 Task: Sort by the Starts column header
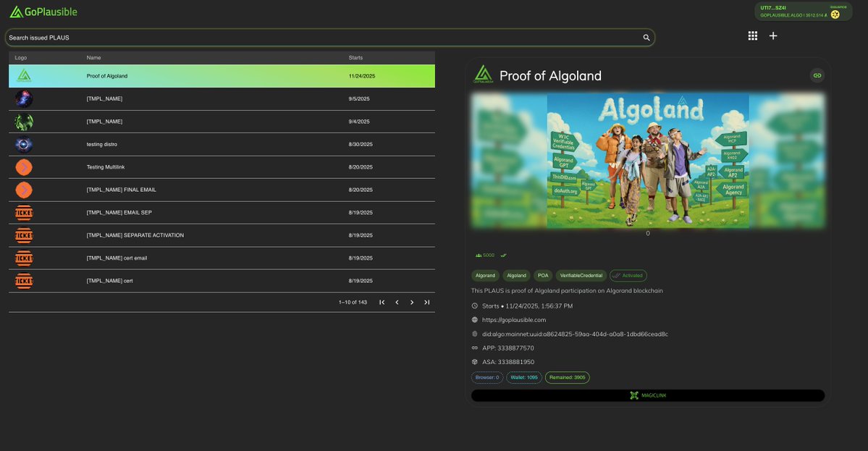356,57
